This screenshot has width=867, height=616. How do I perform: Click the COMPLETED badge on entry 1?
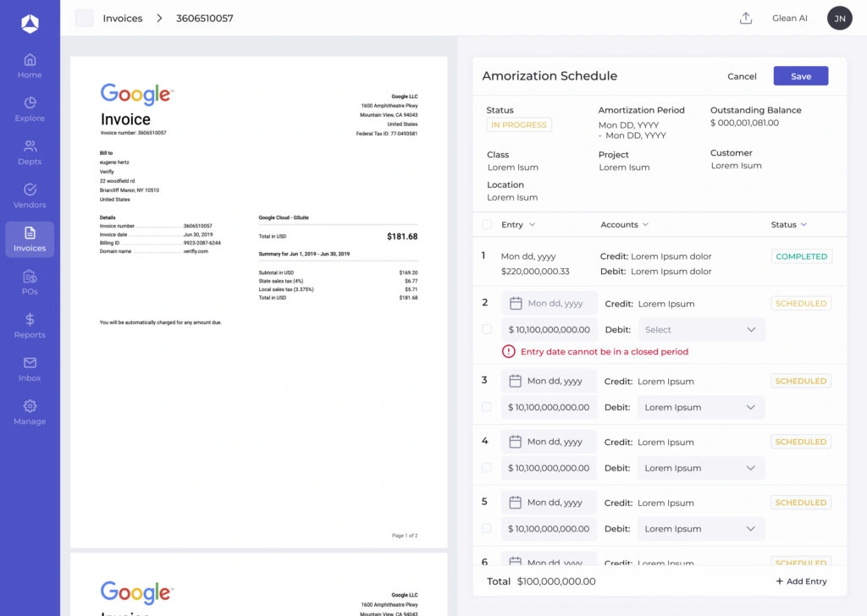point(801,256)
